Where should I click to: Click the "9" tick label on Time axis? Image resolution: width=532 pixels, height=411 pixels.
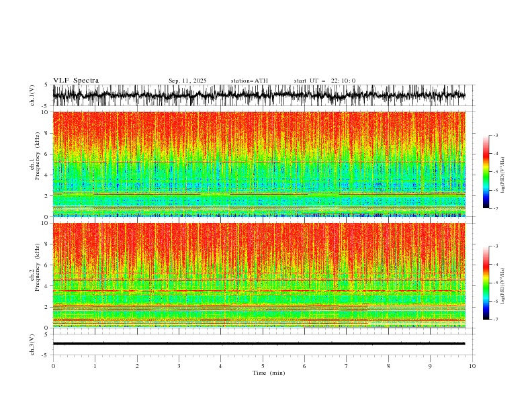click(430, 366)
